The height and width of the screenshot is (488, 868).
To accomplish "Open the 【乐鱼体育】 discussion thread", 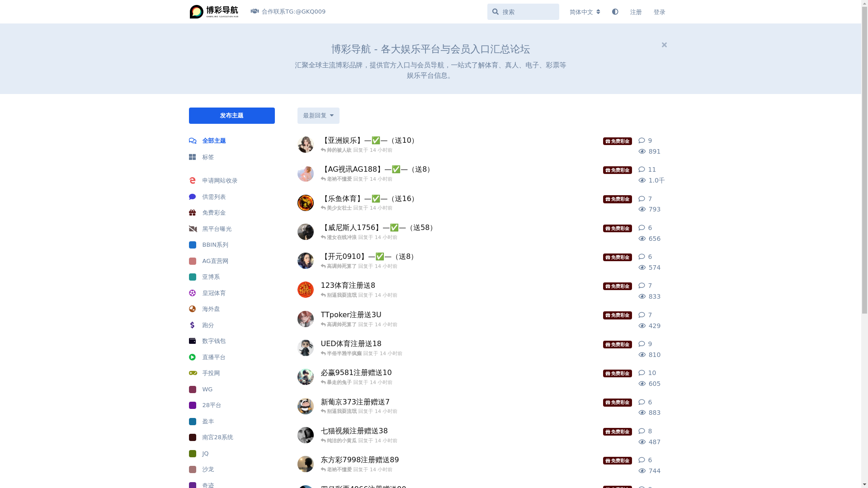I will 369,199.
